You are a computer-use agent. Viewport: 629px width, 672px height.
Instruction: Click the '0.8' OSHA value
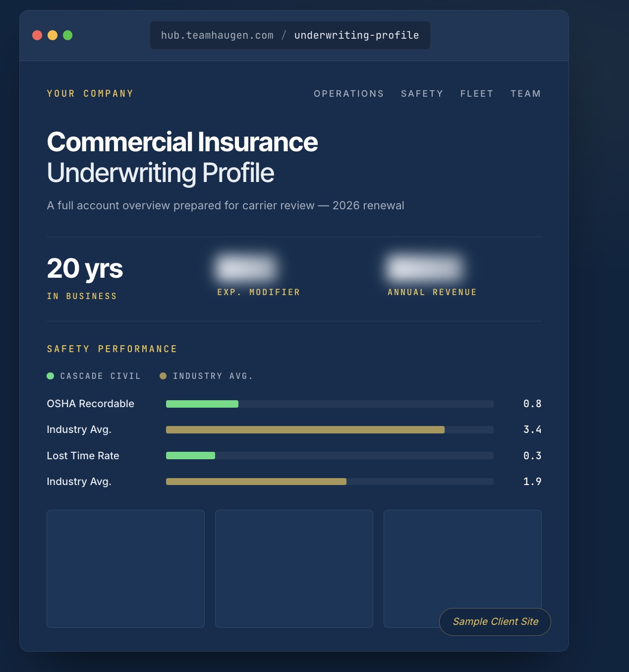[532, 404]
